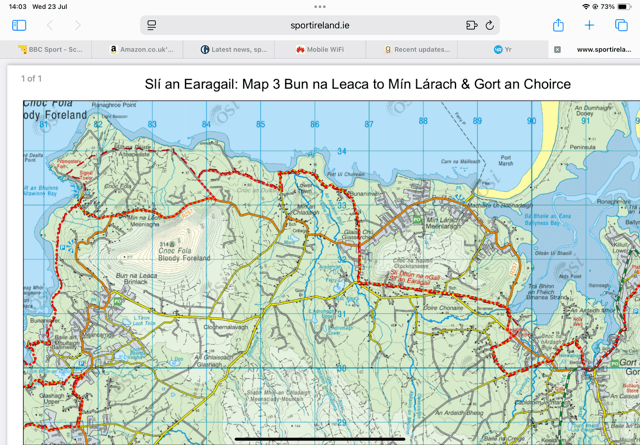Screen dimensions: 640x445
Task: Open the page menu icon in address bar
Action: click(152, 25)
